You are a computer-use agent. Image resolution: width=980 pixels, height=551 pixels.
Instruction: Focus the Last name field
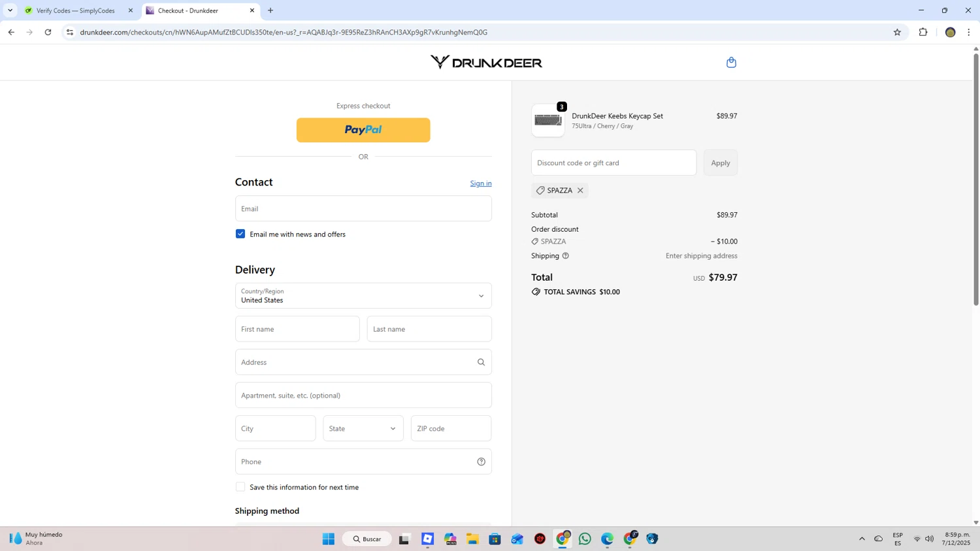click(429, 329)
